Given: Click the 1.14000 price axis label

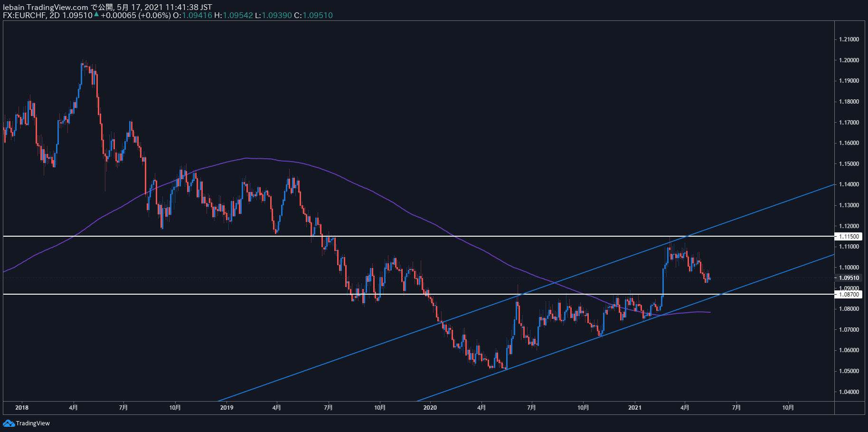Looking at the screenshot, I should (849, 184).
